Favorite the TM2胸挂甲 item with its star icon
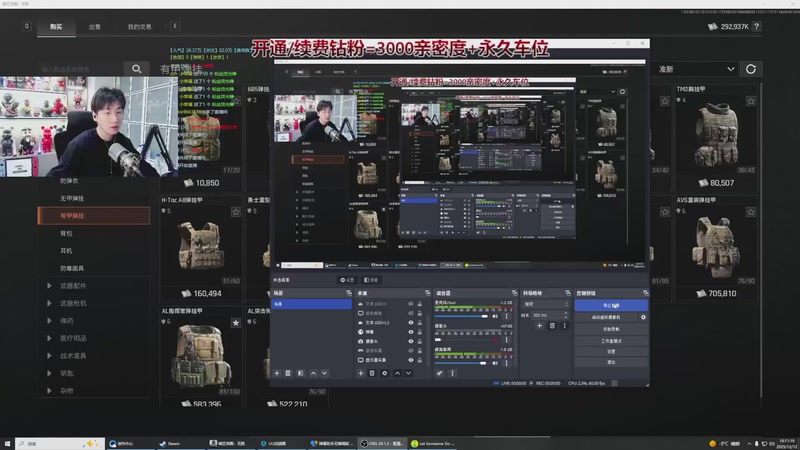The width and height of the screenshot is (800, 450). [751, 101]
